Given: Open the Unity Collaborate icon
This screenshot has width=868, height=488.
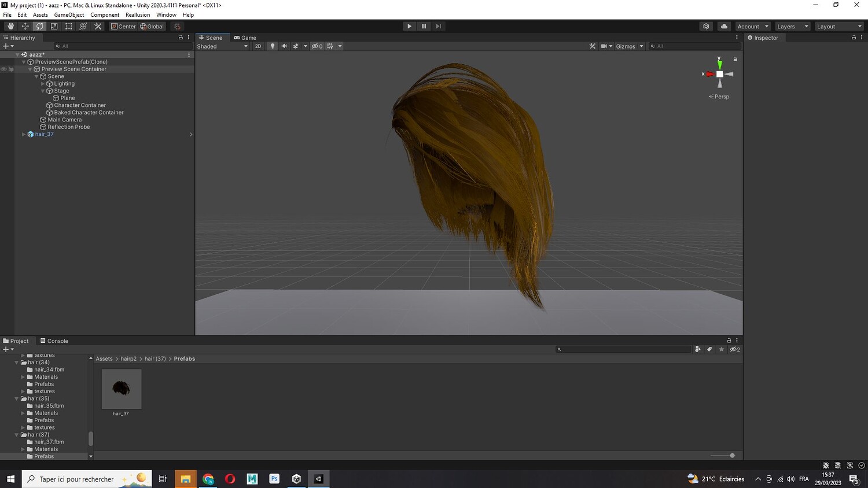Looking at the screenshot, I should pyautogui.click(x=706, y=26).
